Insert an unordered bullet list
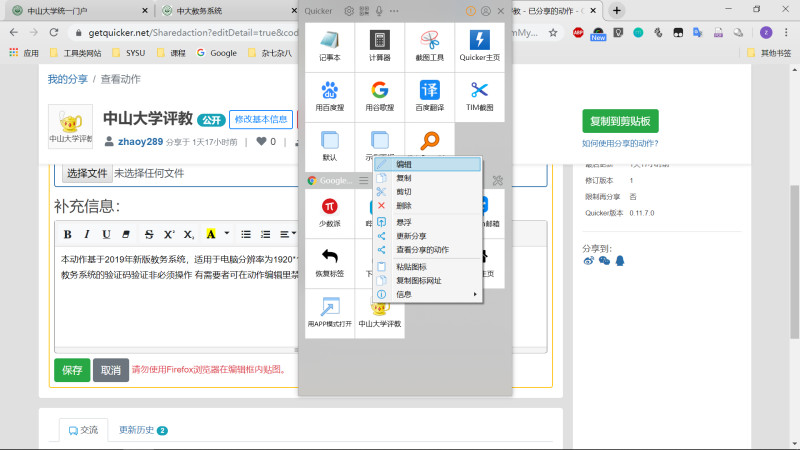The image size is (800, 450). 246,234
